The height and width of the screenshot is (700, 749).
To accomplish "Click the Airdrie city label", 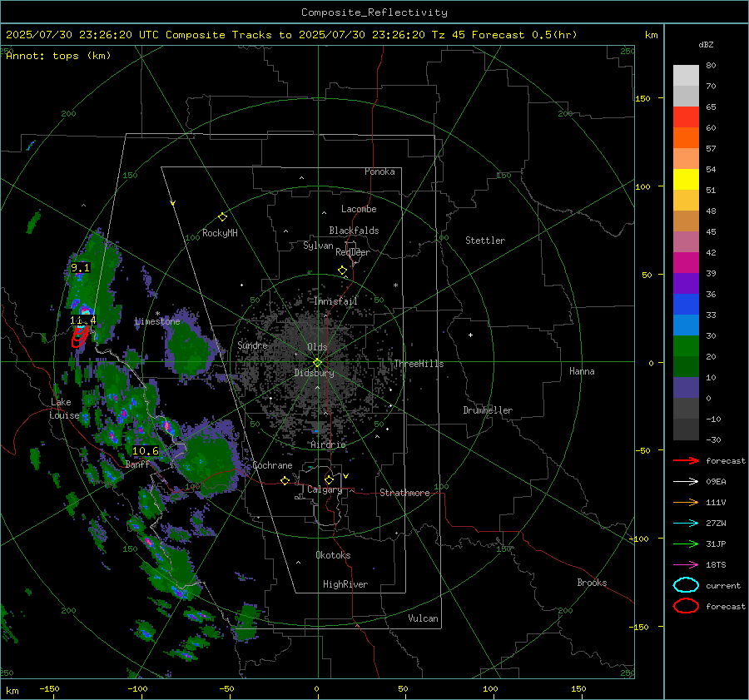I will click(328, 444).
